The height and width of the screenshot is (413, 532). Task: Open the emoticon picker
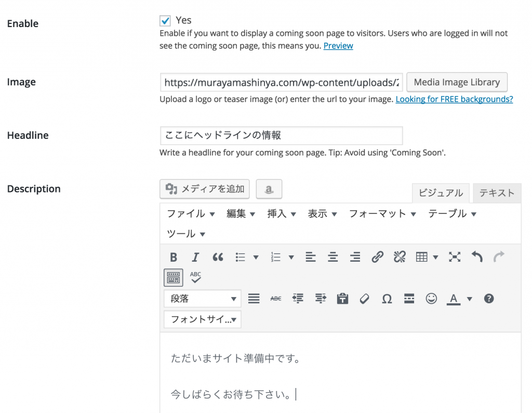[431, 299]
